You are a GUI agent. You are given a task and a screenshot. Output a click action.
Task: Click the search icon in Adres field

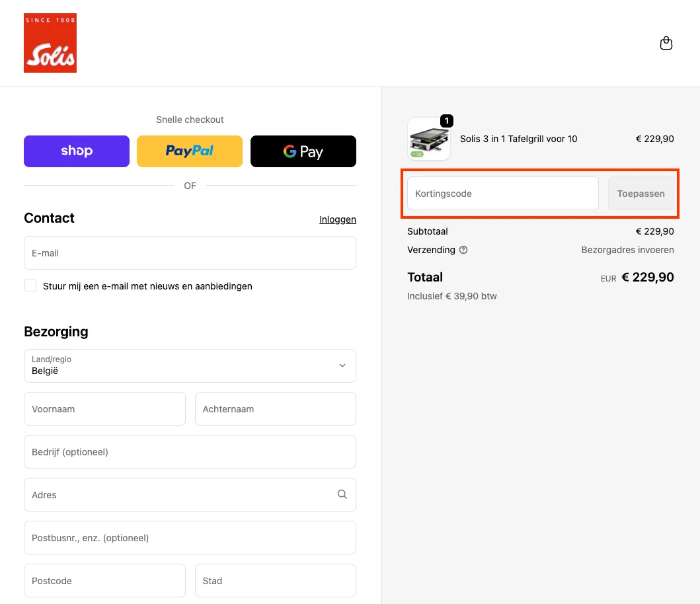coord(342,494)
